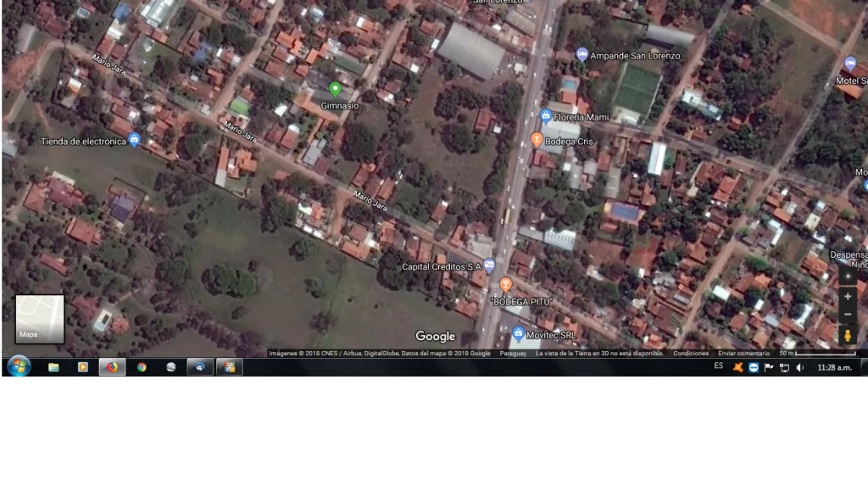This screenshot has height=491, width=868.
Task: Open Google Chrome from the taskbar
Action: click(x=142, y=367)
